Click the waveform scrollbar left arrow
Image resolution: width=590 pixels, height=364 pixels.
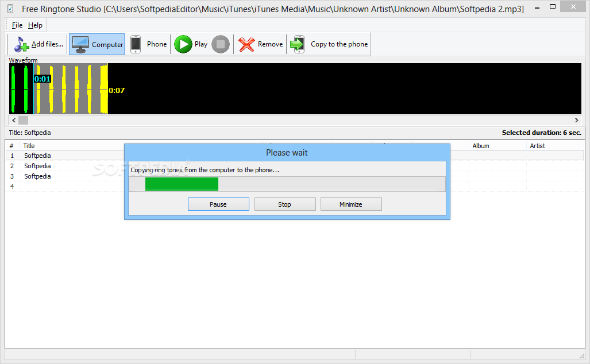coord(14,121)
